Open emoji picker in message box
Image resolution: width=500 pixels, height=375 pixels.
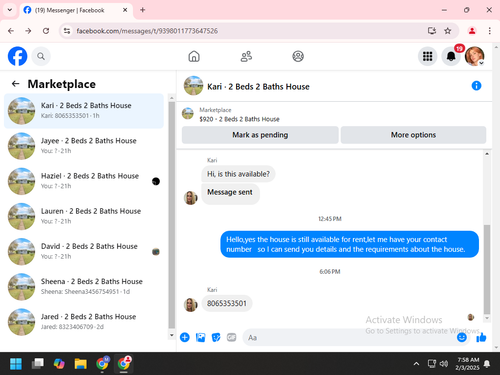point(462,337)
